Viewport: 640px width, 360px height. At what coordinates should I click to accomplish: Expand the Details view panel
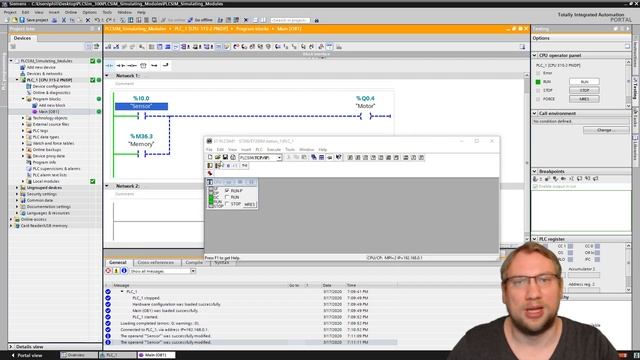pyautogui.click(x=11, y=347)
